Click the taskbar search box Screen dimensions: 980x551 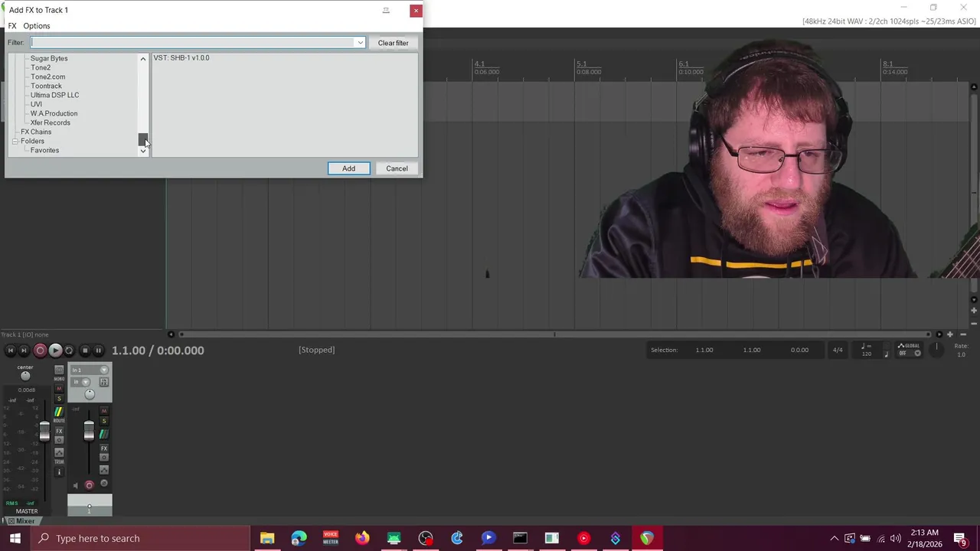[x=141, y=538]
